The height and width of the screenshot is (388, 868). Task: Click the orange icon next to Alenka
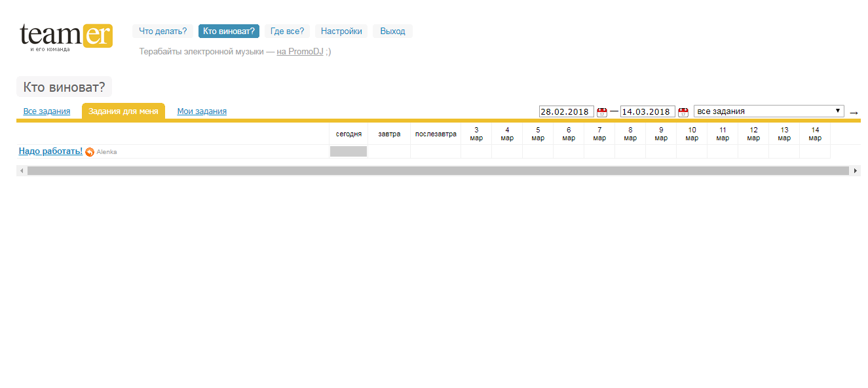tap(90, 152)
